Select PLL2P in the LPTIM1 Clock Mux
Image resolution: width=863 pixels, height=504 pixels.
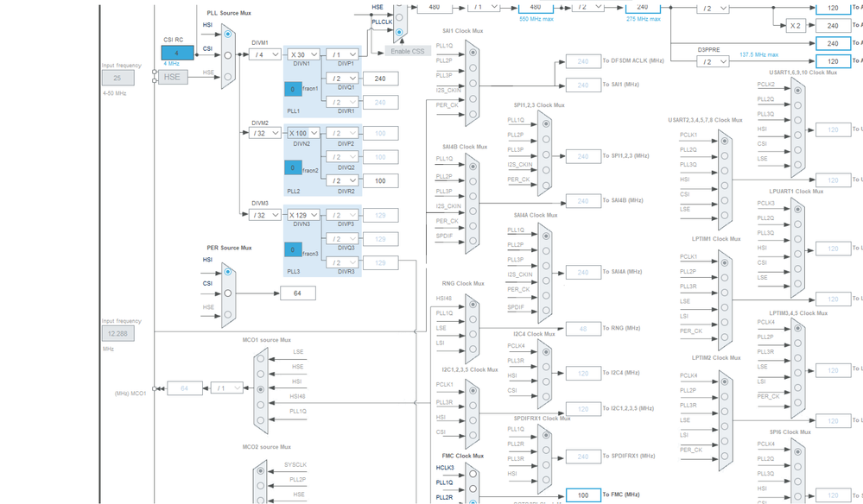[725, 278]
